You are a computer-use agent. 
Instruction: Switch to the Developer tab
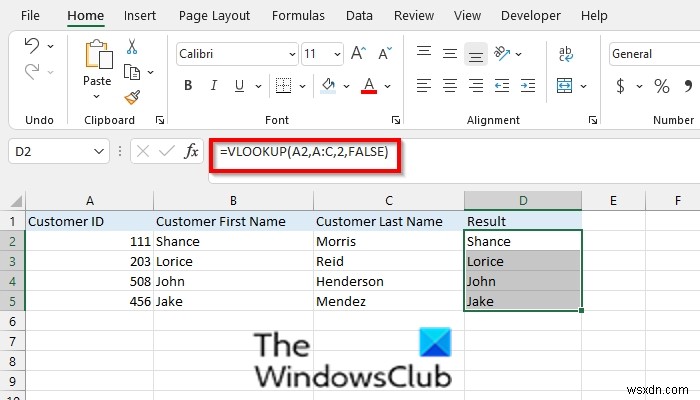pyautogui.click(x=531, y=16)
